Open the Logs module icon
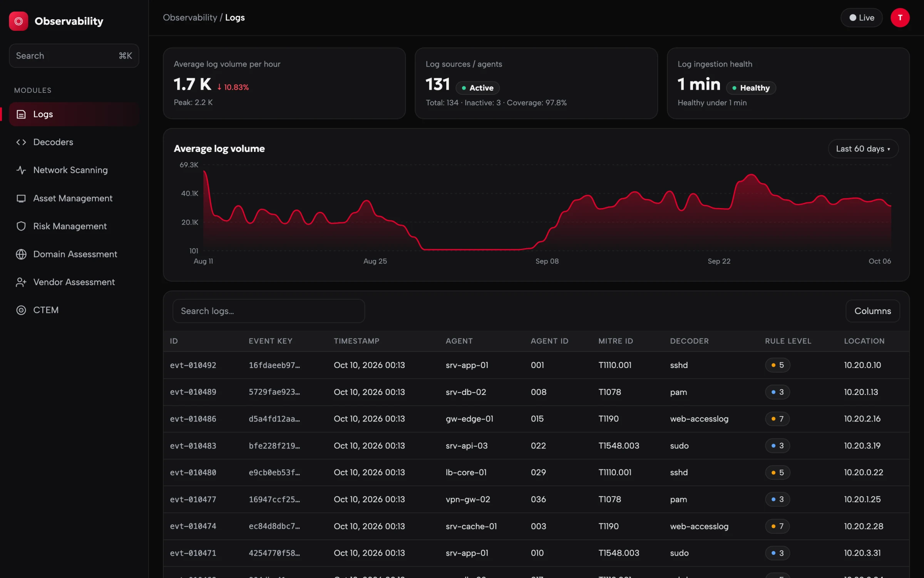 [x=21, y=114]
